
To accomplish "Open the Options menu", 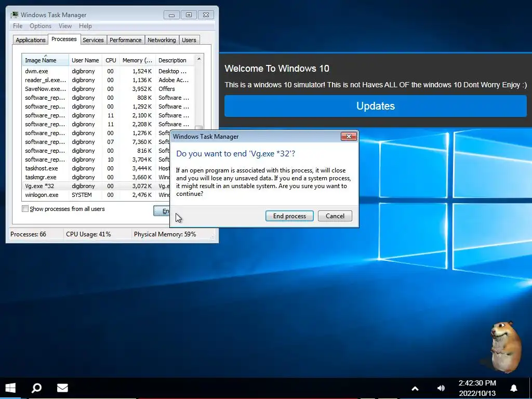I will coord(41,26).
